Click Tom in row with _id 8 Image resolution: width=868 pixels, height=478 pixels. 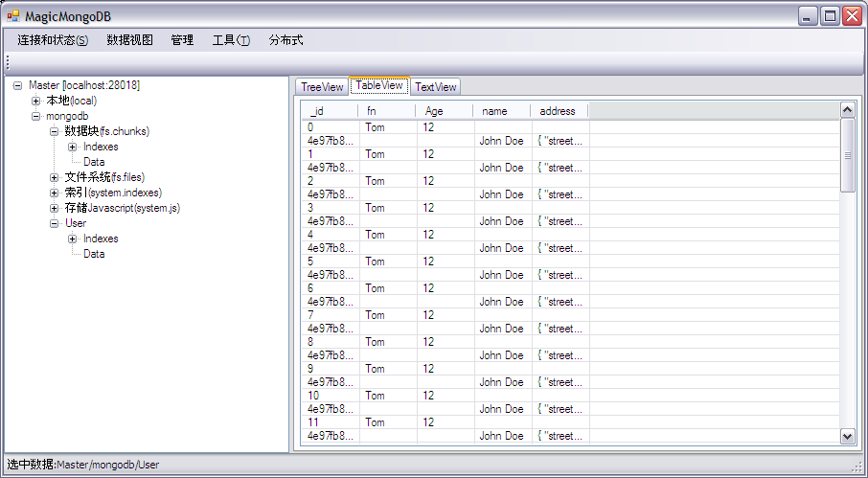(375, 342)
